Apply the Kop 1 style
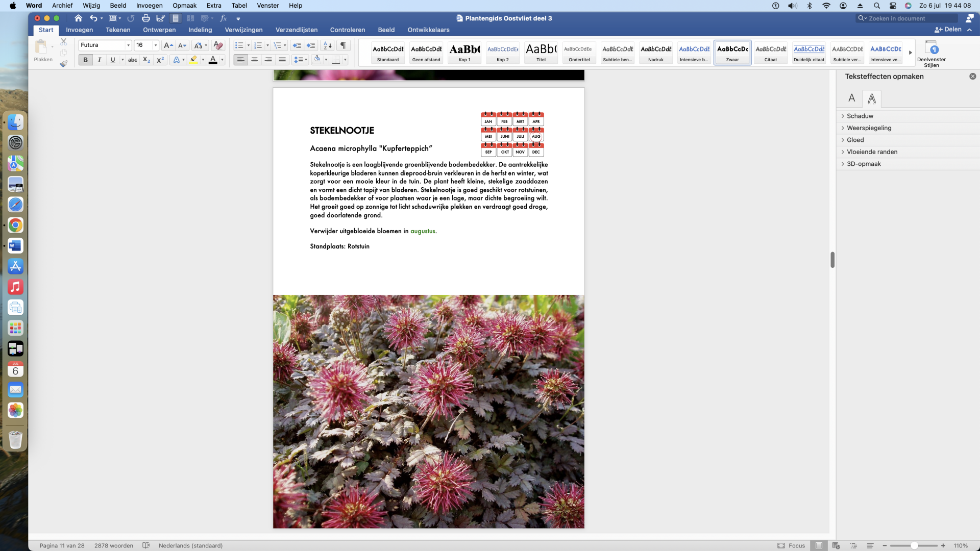Screen dimensions: 980x551 point(464,53)
